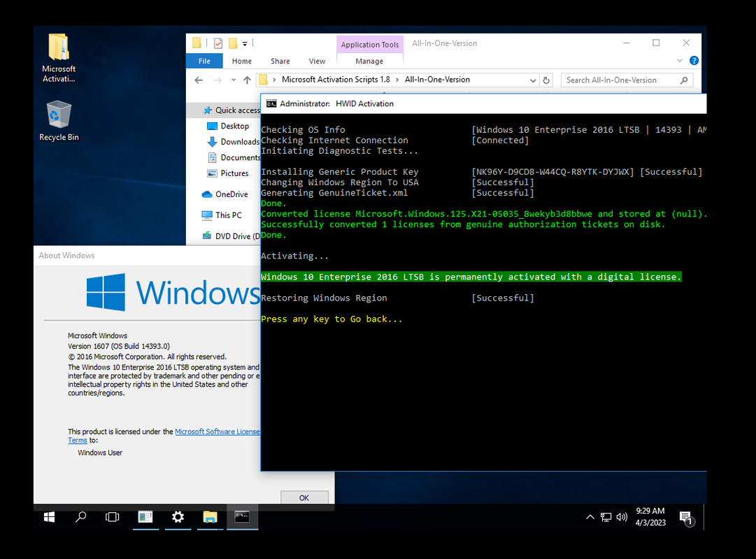Click the HWID Activation window title bar

(x=483, y=103)
